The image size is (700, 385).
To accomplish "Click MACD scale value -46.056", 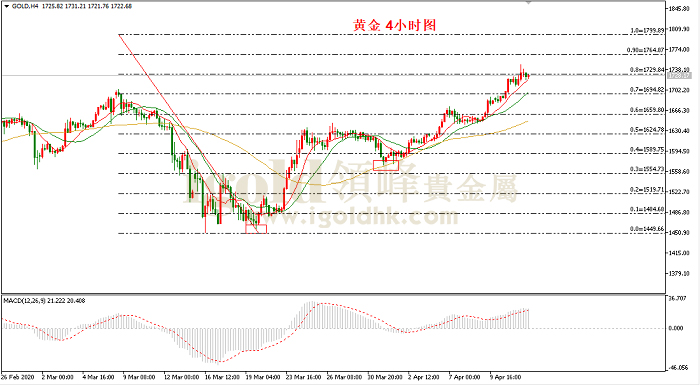I will pyautogui.click(x=678, y=368).
